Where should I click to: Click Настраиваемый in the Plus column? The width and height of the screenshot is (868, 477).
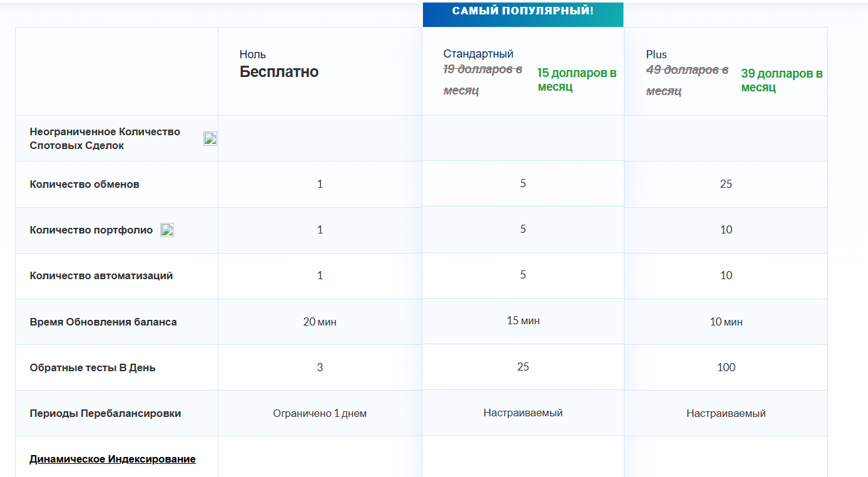tap(726, 413)
